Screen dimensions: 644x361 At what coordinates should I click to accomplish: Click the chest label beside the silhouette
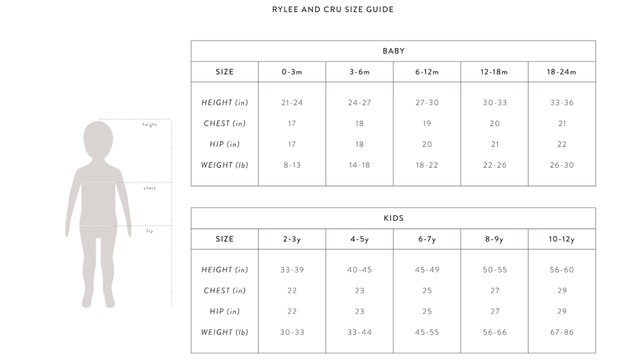[x=149, y=188]
